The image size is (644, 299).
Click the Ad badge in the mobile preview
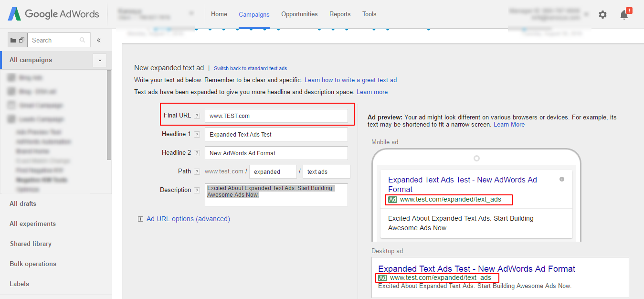click(392, 200)
